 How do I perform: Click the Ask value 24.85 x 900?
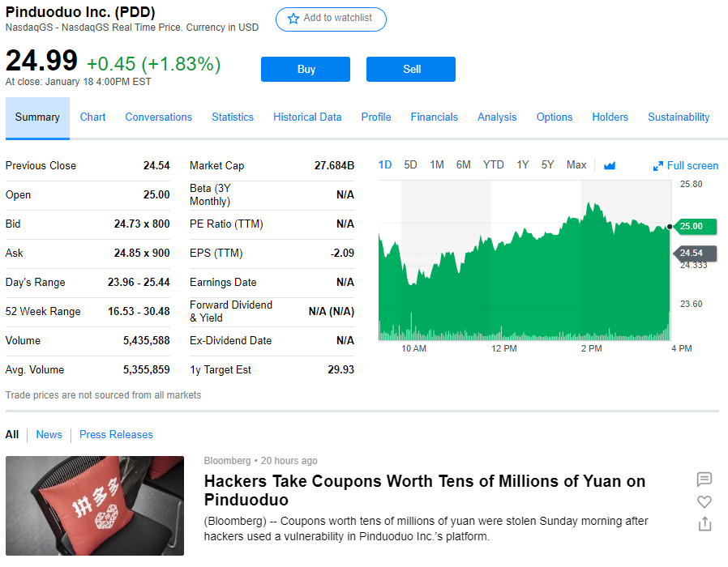tap(142, 253)
